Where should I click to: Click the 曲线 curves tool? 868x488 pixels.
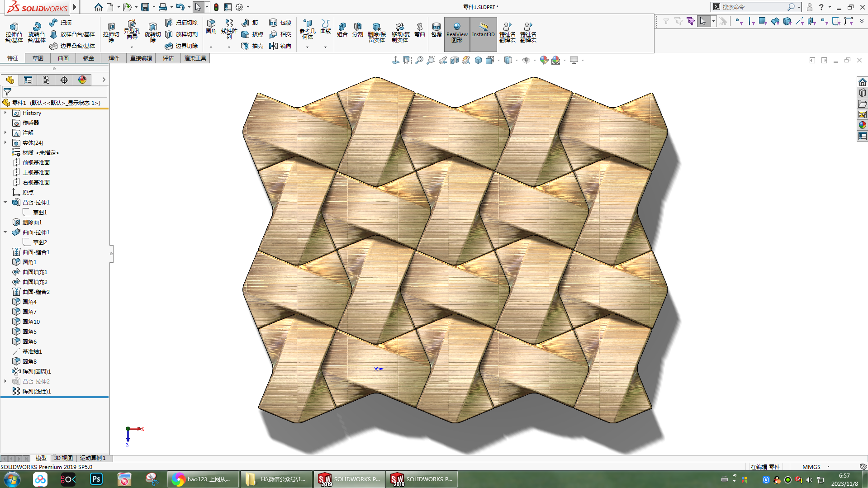click(326, 27)
